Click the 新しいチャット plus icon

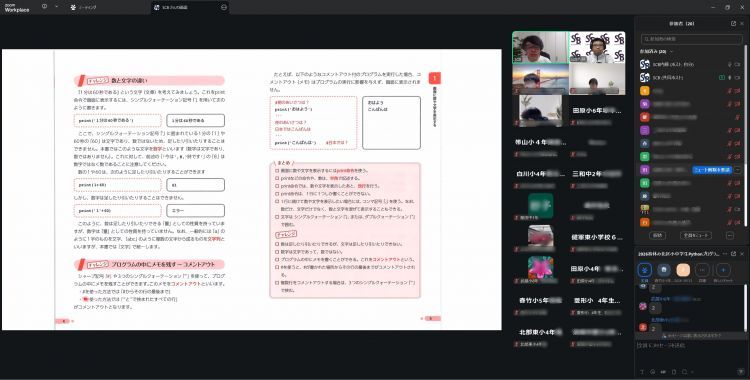pos(723,270)
